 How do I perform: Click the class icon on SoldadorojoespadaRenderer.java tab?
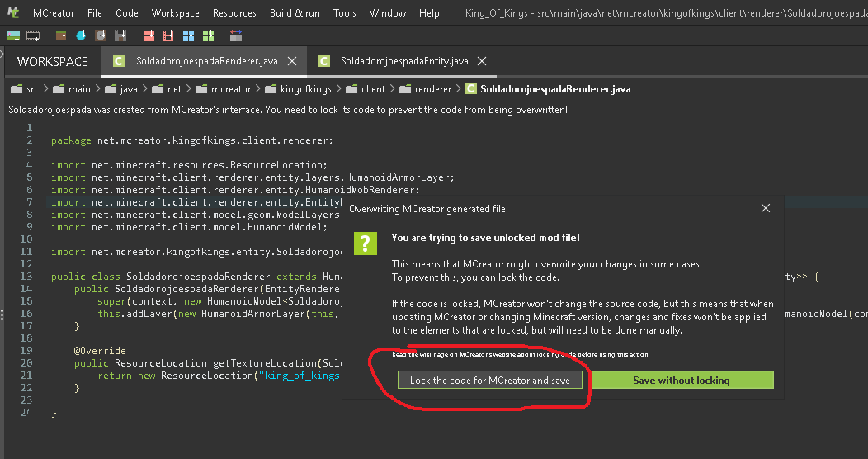pos(119,61)
